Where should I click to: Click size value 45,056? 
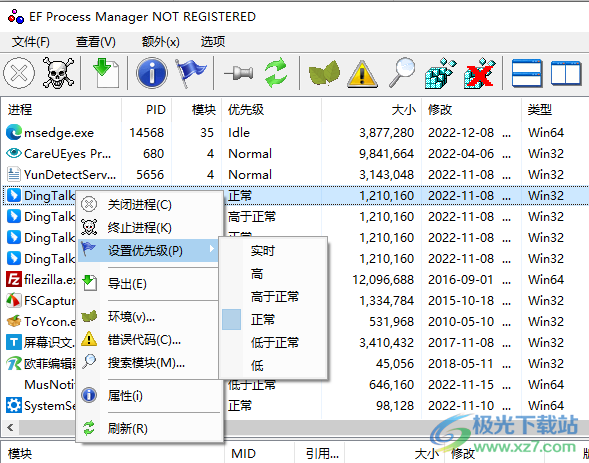point(395,363)
